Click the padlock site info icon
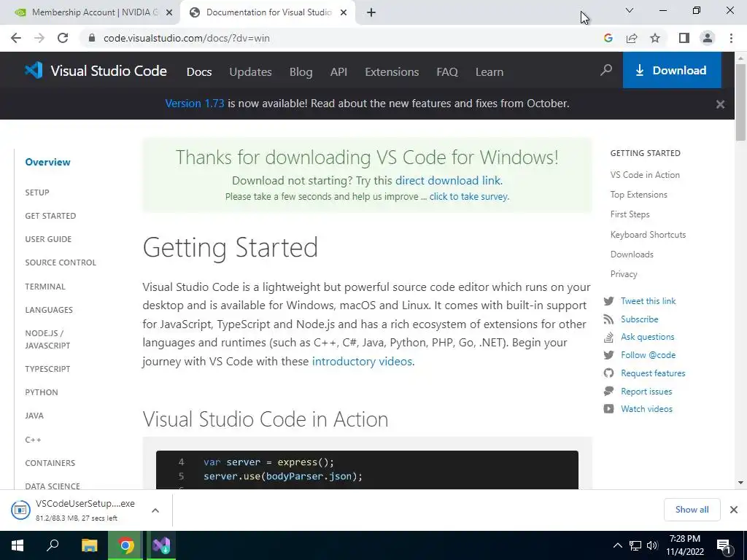This screenshot has height=560, width=747. [x=92, y=38]
